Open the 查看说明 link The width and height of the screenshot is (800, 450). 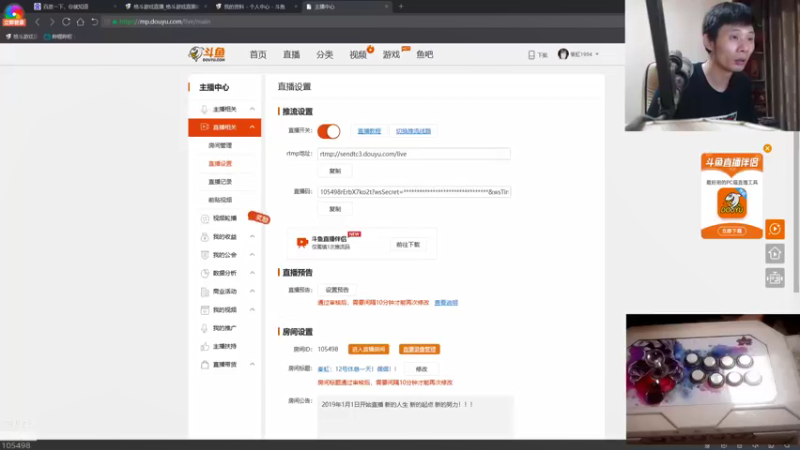(x=446, y=303)
